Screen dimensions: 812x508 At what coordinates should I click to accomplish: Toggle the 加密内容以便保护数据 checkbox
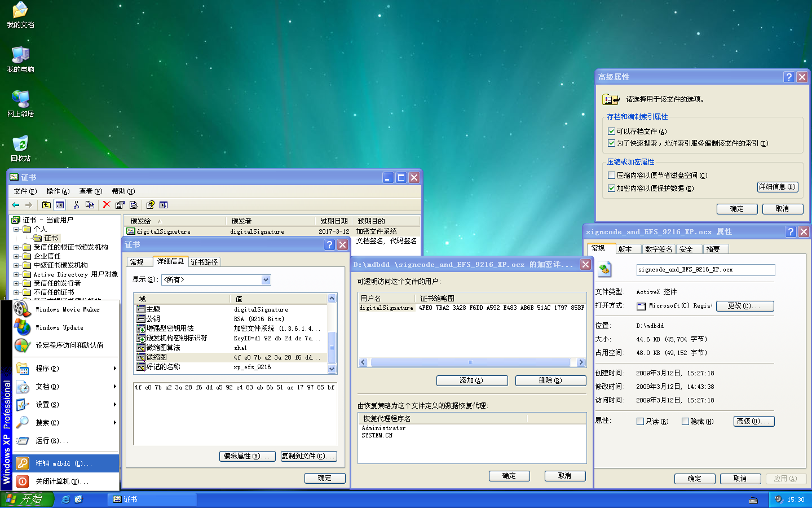point(611,189)
